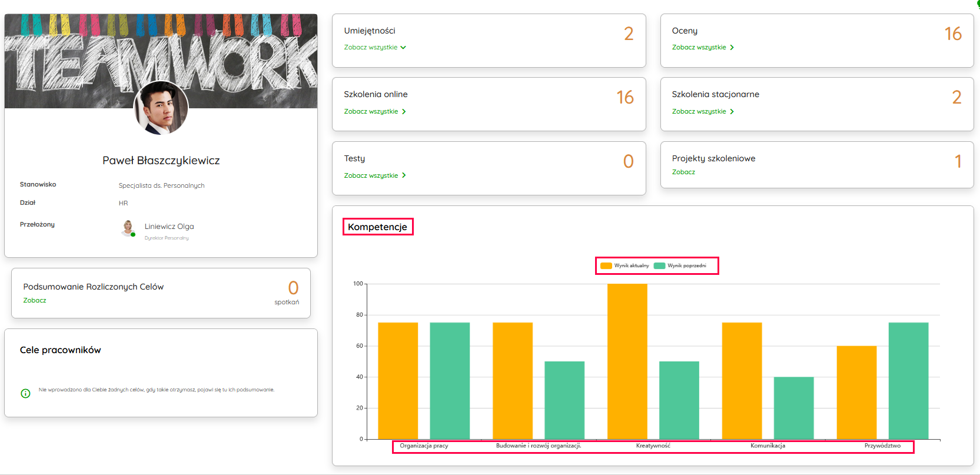Screen dimensions: 980x475
Task: Click the Oceny count number 16
Action: [x=952, y=34]
